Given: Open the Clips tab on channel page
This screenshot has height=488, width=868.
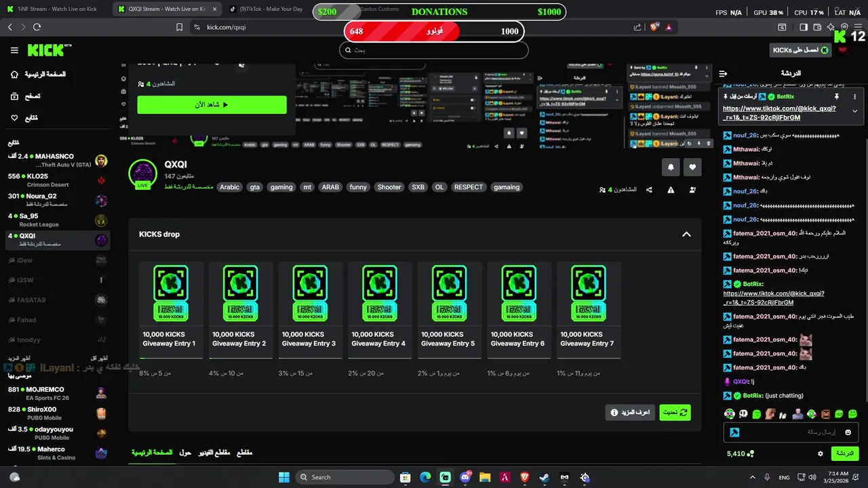Looking at the screenshot, I should (x=244, y=452).
